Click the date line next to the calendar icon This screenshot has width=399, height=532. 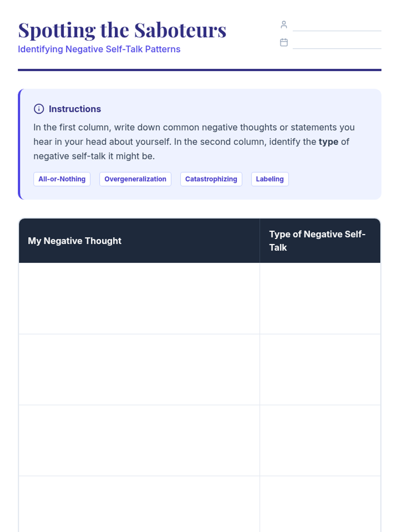[x=336, y=44]
